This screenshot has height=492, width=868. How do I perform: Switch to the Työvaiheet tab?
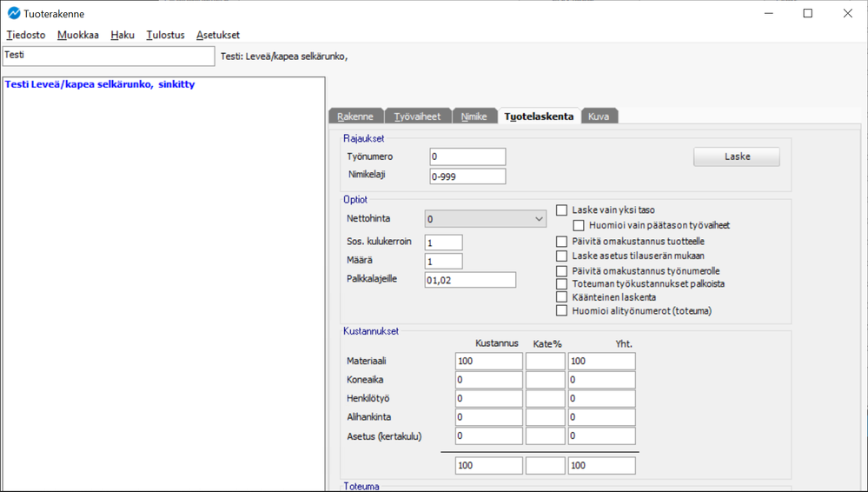tap(417, 116)
